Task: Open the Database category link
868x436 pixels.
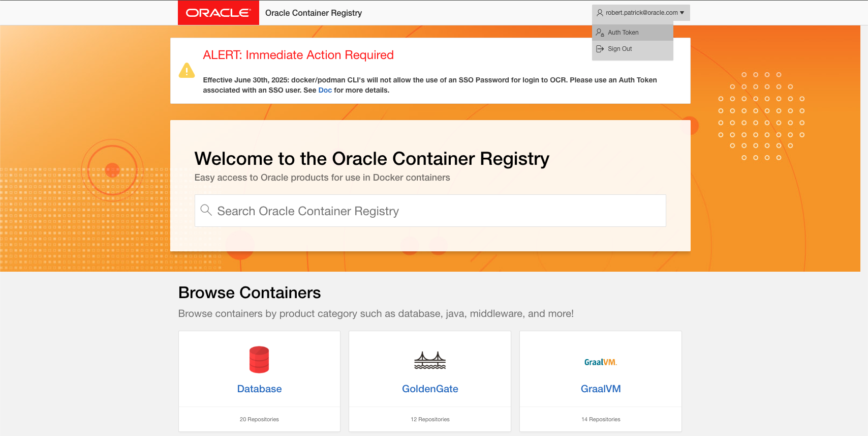Action: tap(259, 389)
